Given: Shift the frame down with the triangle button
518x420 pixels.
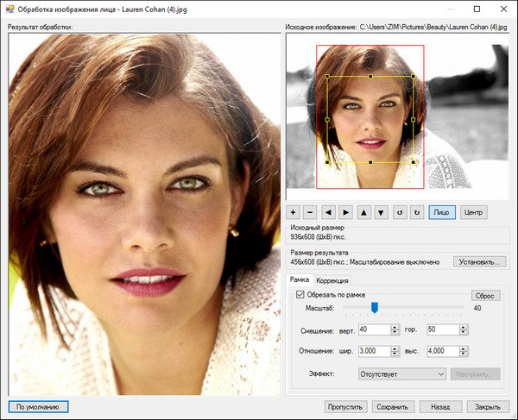Looking at the screenshot, I should pyautogui.click(x=381, y=212).
